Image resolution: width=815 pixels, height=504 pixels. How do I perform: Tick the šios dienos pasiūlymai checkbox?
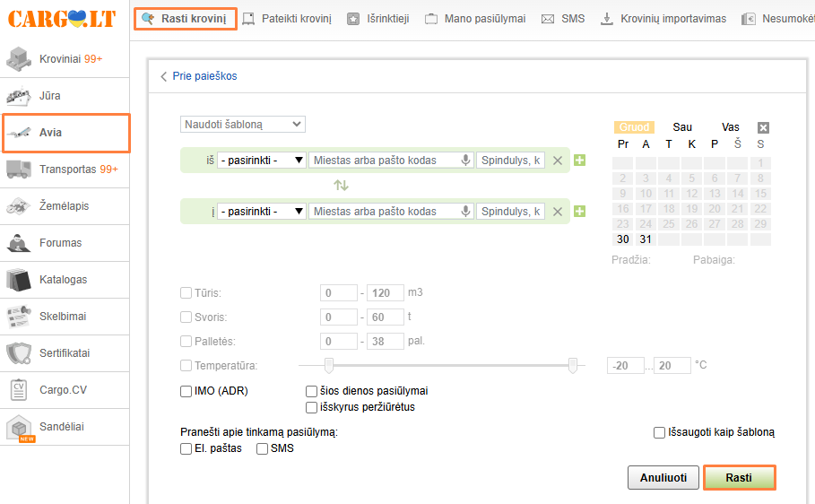click(312, 391)
